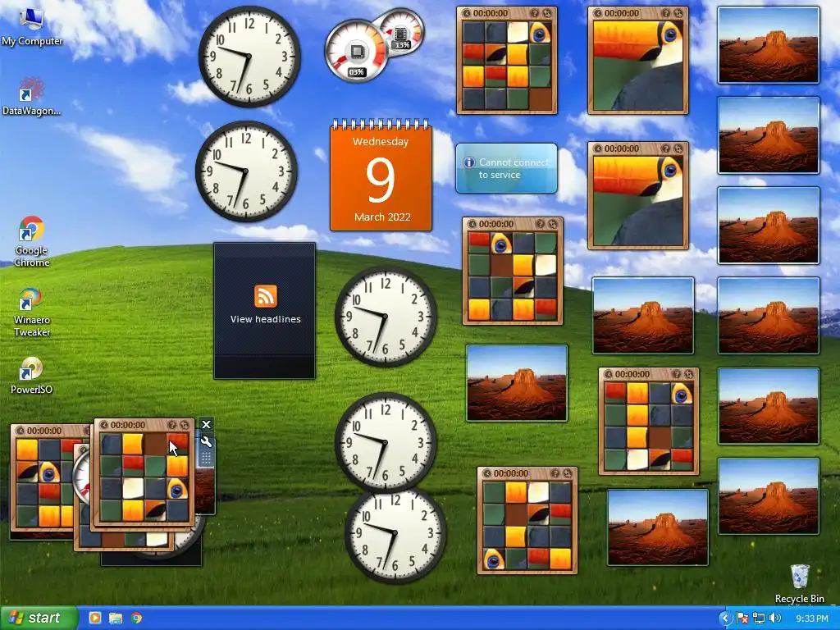Select the Google Chrome desktop shortcut
Image resolution: width=840 pixels, height=630 pixels.
point(32,241)
